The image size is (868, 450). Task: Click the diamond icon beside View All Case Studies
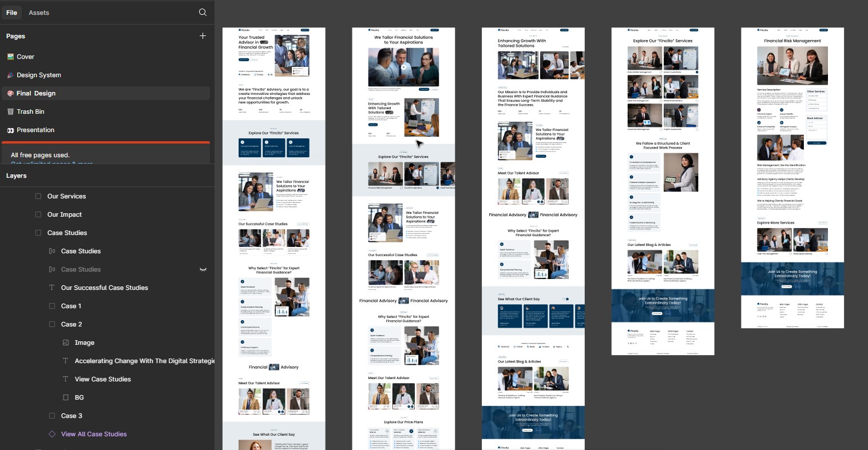pyautogui.click(x=53, y=433)
